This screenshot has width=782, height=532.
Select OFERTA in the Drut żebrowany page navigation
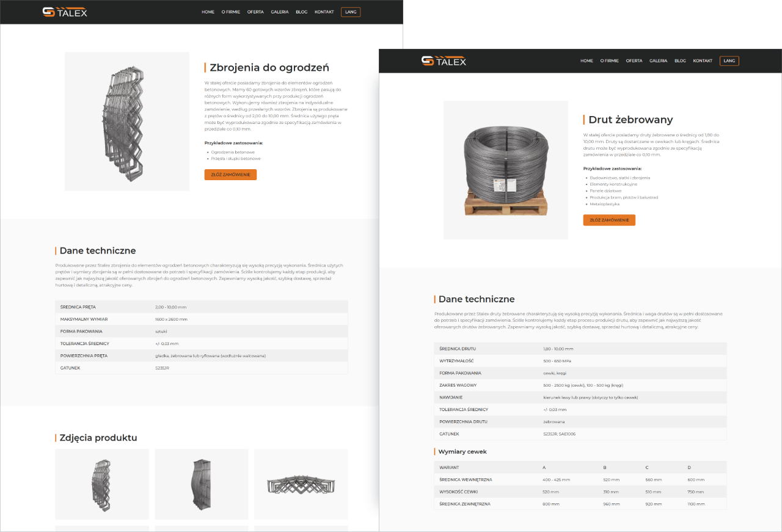click(634, 60)
